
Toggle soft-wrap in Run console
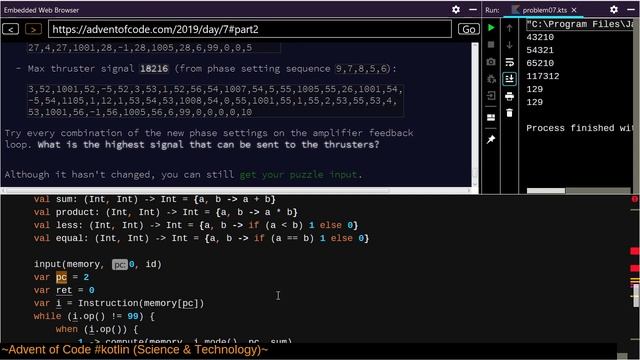pos(509,62)
